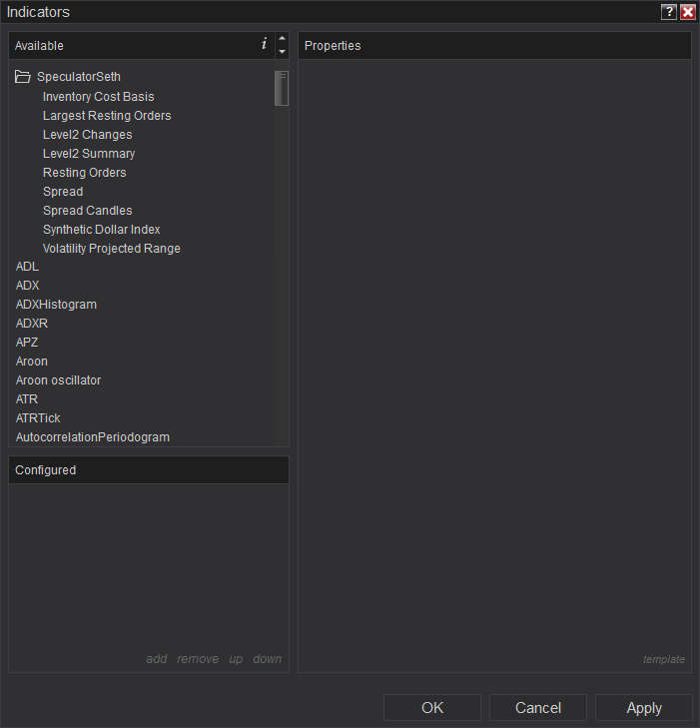Click the info 'i' icon in Available header
The width and height of the screenshot is (700, 728).
(x=264, y=44)
